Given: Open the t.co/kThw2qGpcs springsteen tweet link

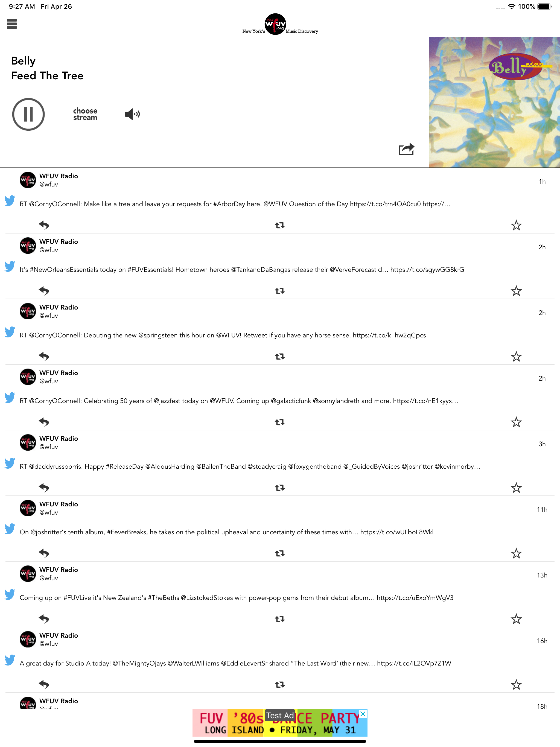Looking at the screenshot, I should 389,335.
